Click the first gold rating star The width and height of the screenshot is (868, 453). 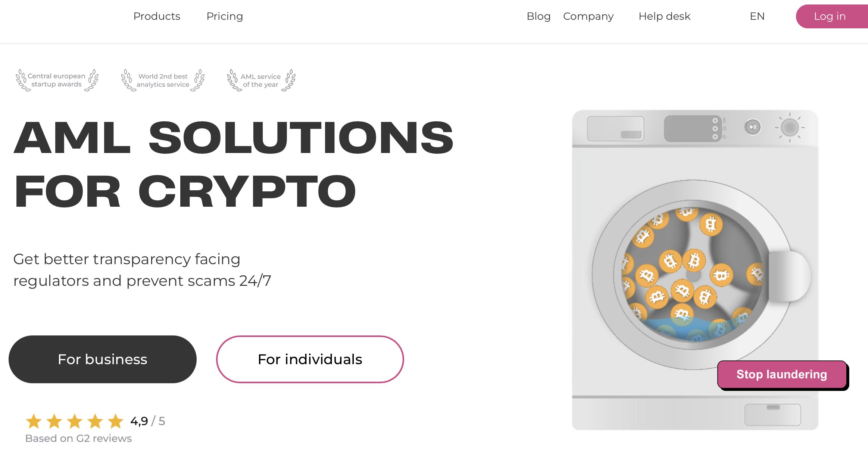[x=34, y=421]
